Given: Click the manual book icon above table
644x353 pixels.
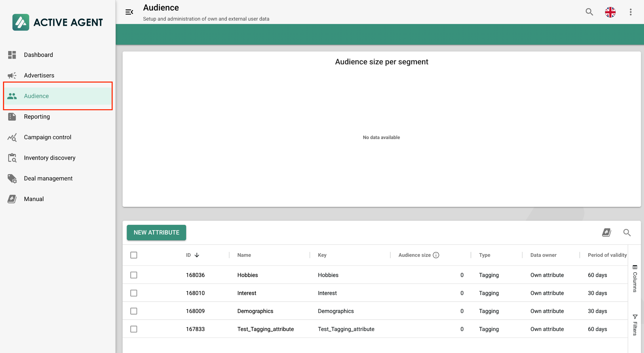Looking at the screenshot, I should coord(606,232).
